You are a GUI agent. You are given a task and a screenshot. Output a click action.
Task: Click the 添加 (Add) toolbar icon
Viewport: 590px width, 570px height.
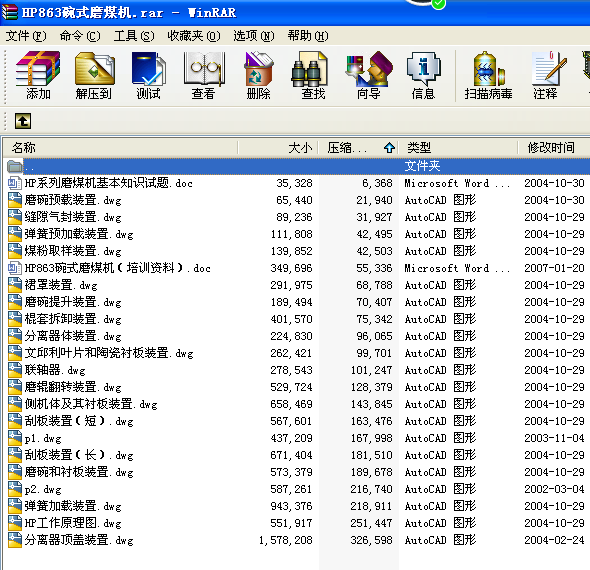(x=38, y=75)
